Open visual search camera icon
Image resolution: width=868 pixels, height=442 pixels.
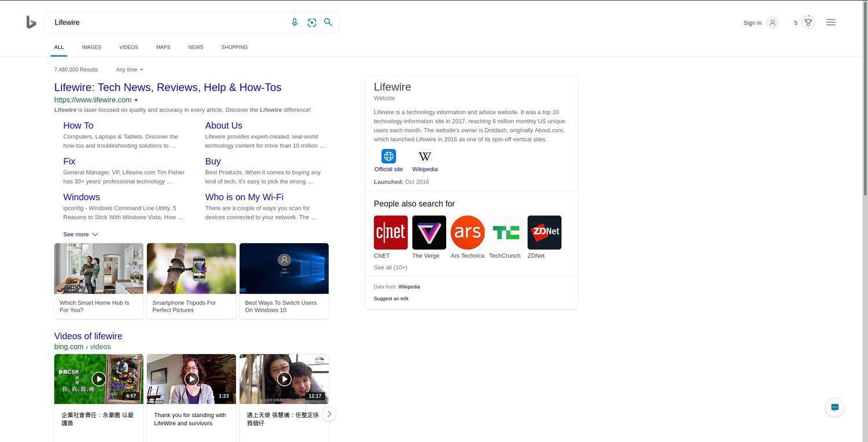pos(312,23)
